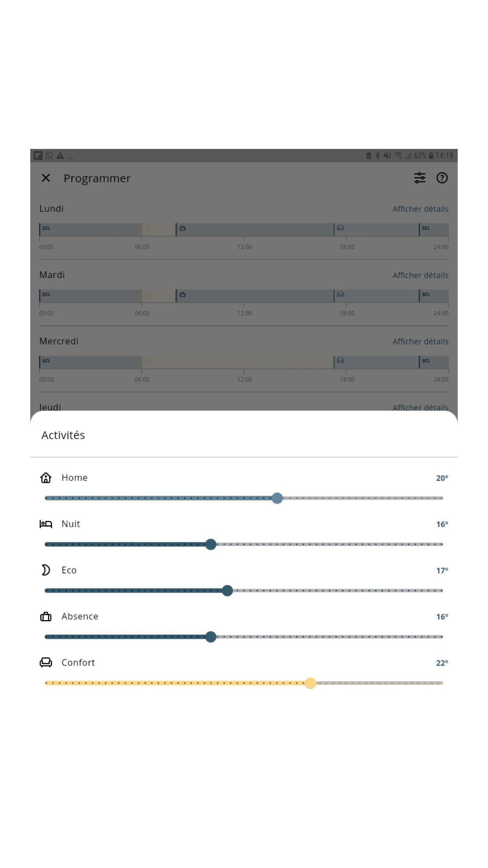Show details for Mercredi schedule
Screen dimensions: 488x868
(420, 341)
